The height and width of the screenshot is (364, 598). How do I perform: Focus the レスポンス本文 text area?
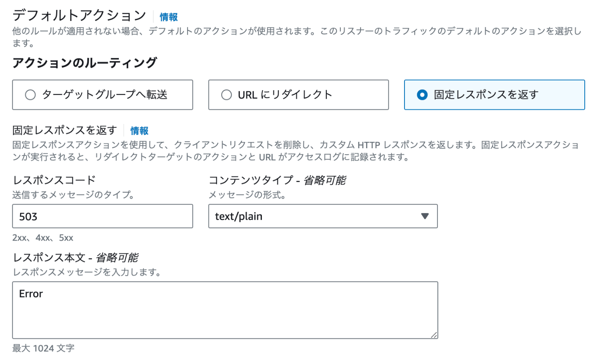pos(225,310)
